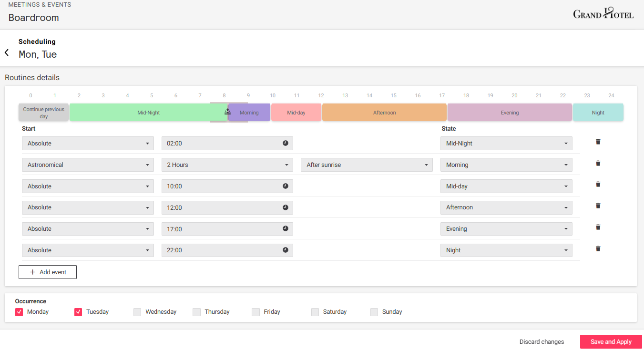This screenshot has height=351, width=644.
Task: Click the clock icon in the 17:00 field
Action: click(285, 229)
